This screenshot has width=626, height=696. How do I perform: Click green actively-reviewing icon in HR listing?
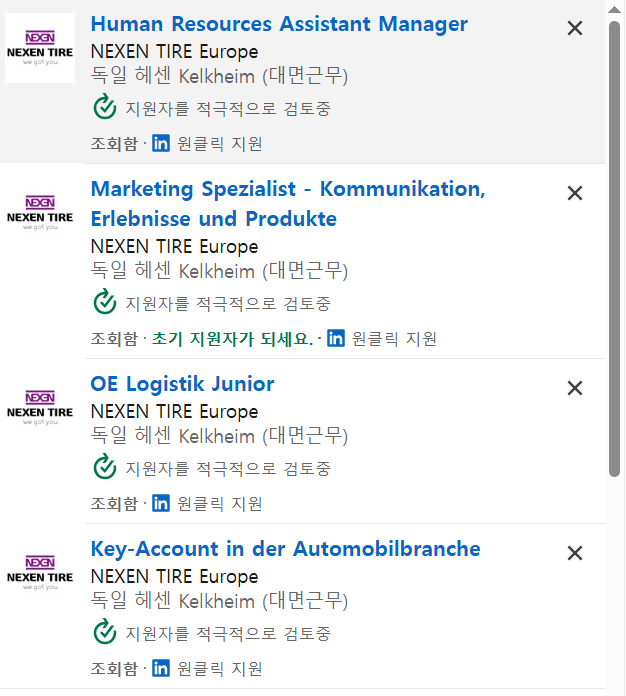(105, 107)
